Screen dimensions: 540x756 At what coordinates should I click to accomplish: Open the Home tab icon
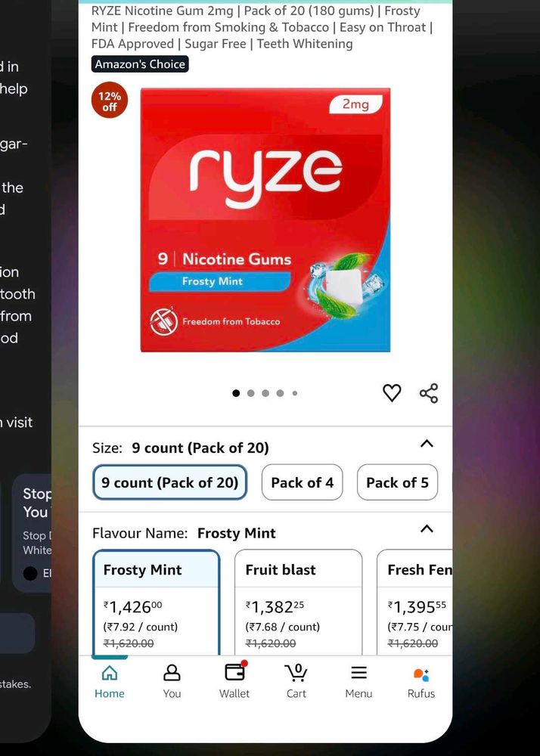click(x=110, y=672)
